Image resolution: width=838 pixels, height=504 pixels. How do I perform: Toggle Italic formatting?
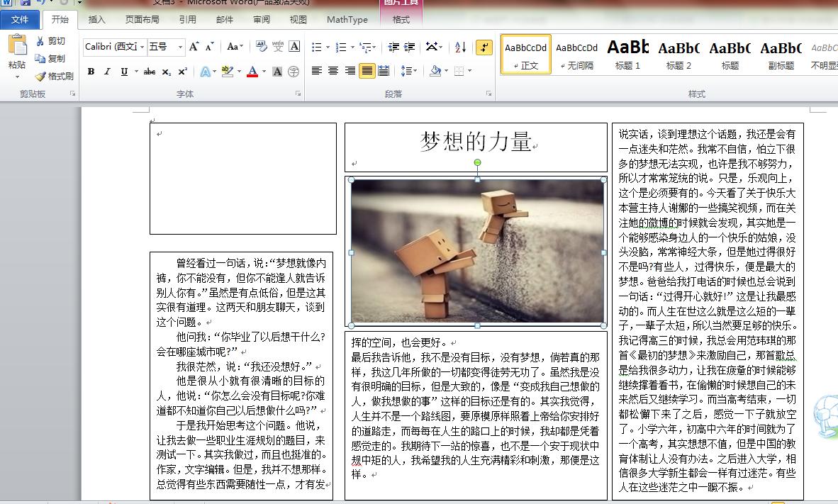[x=107, y=71]
